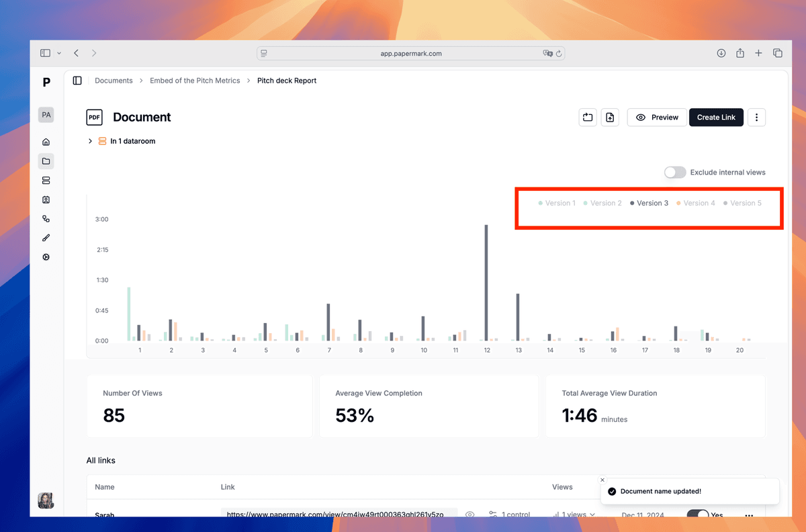The width and height of the screenshot is (806, 532).
Task: Toggle the Exclude internal views switch
Action: (x=675, y=173)
